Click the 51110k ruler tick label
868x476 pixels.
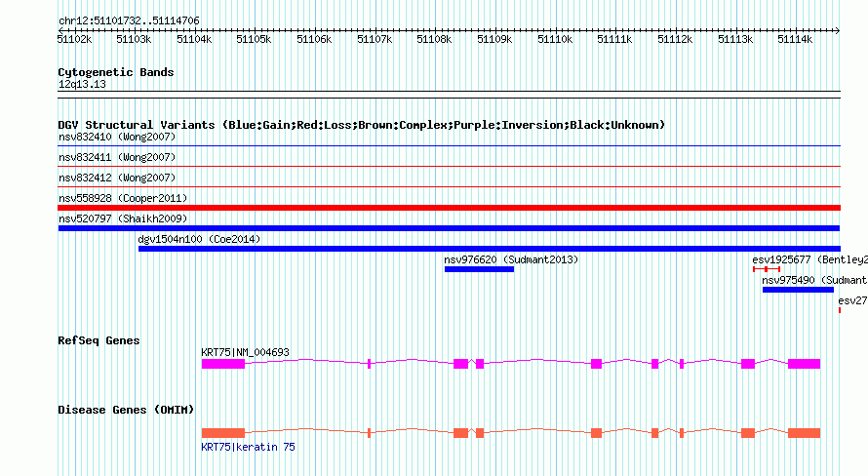coord(555,39)
